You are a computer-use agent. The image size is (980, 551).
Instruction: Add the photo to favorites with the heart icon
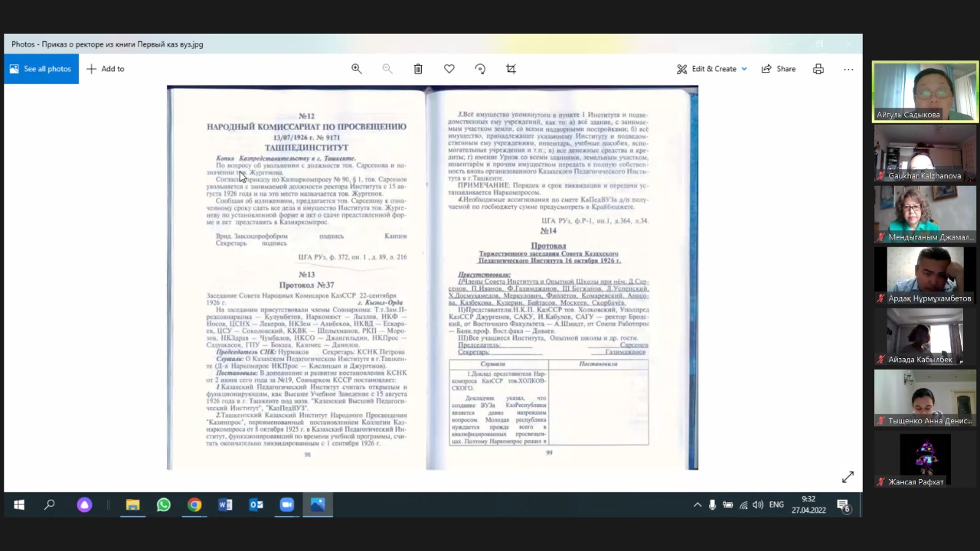click(449, 69)
